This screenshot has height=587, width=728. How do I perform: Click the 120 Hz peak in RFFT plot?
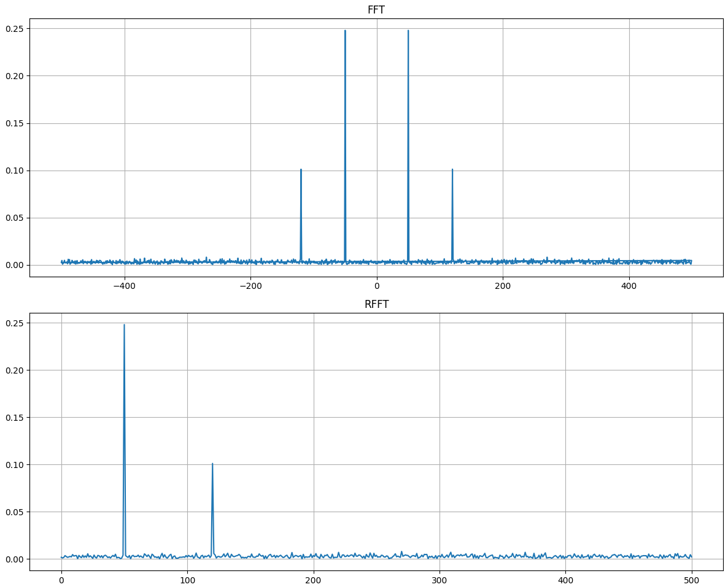coord(212,464)
